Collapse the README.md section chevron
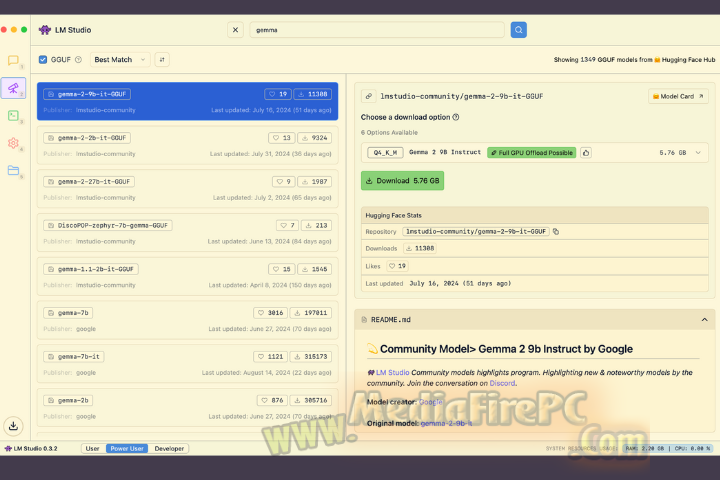Viewport: 720px width, 480px height. tap(704, 319)
